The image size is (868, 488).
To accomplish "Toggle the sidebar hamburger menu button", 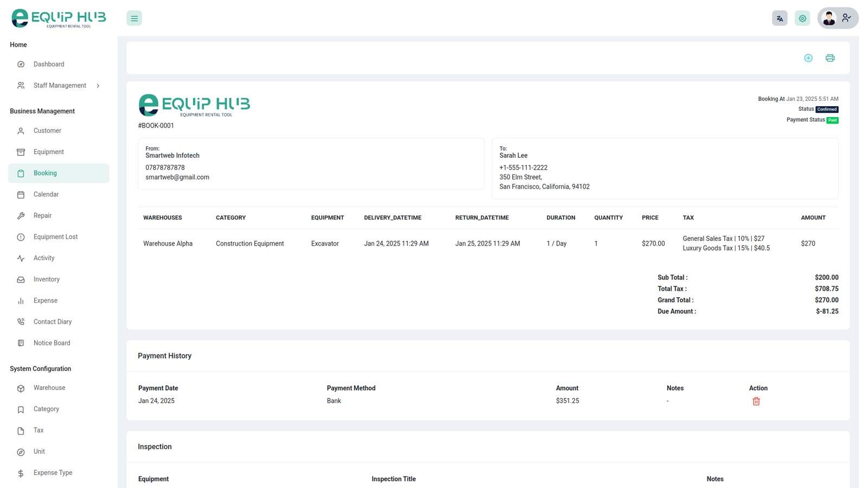I will 134,18.
